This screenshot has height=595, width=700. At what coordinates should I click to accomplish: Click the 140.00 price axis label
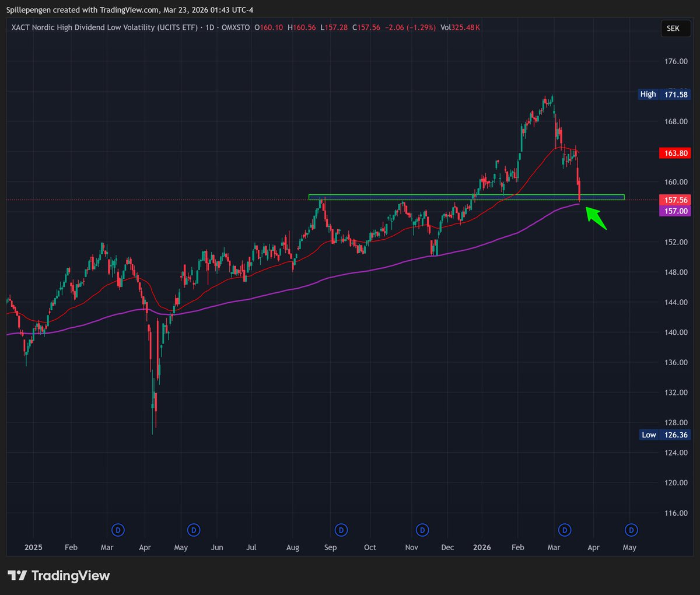pos(675,332)
